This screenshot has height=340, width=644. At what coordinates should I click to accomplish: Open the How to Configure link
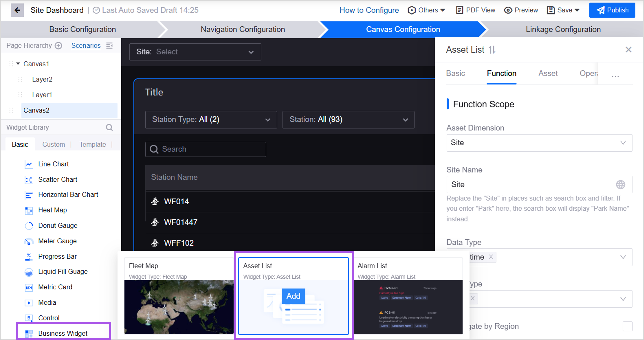click(x=369, y=10)
